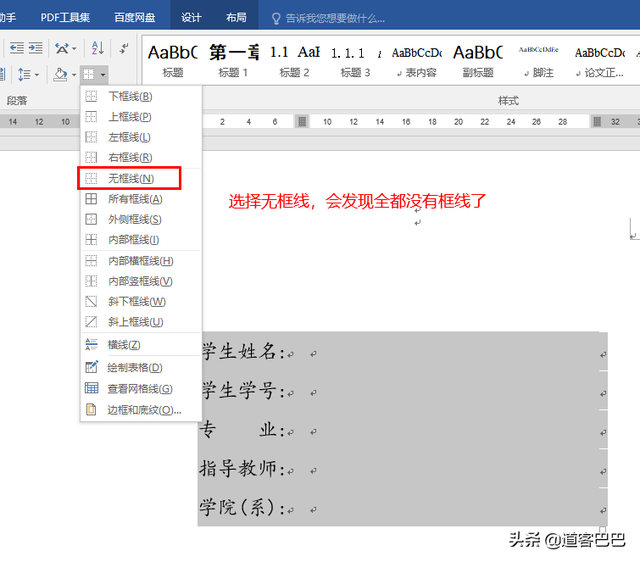Open the line spacing dropdown arrow
Screen dimensions: 640x562
[37, 75]
